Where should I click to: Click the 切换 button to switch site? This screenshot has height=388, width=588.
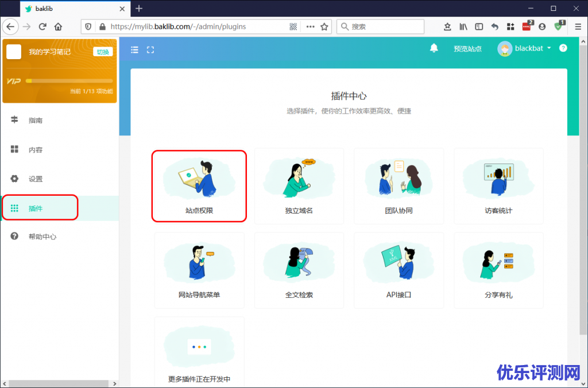point(103,52)
